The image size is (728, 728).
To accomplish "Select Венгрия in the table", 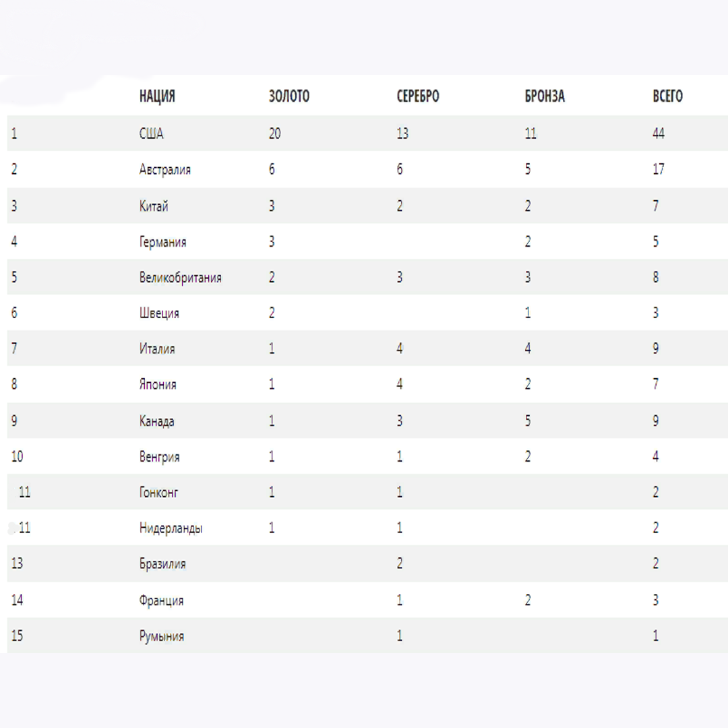I will 159,457.
